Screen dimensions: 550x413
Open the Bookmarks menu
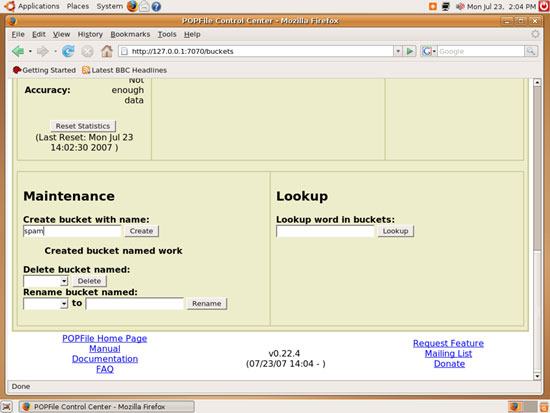(x=130, y=34)
